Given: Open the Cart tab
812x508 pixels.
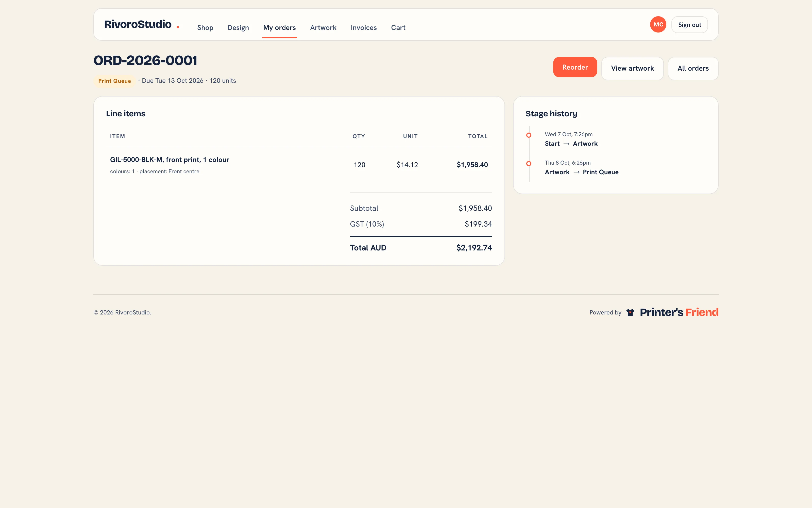Looking at the screenshot, I should click(398, 27).
